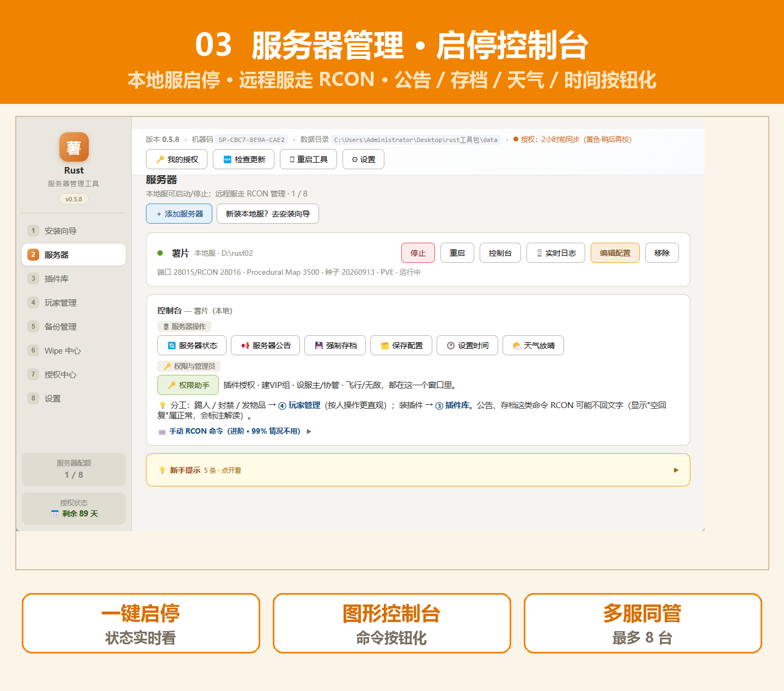Go to 安装向导 in sidebar

73,231
